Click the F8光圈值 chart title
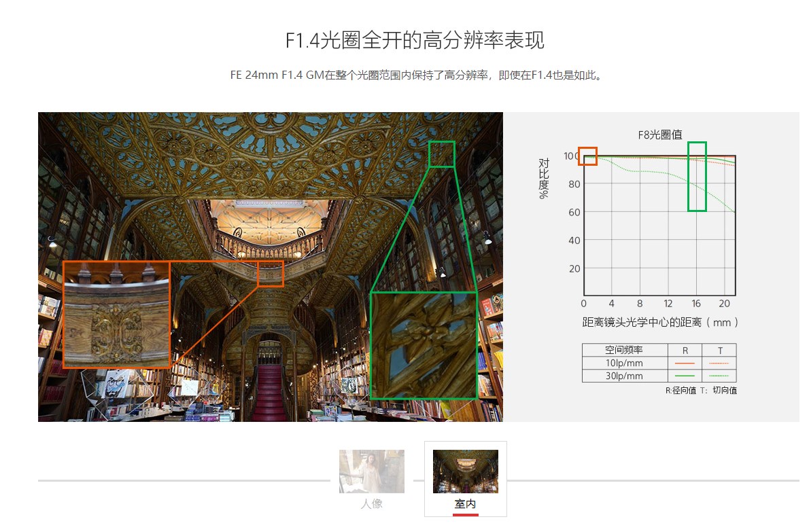Screen dimensions: 809x532 click(x=659, y=135)
